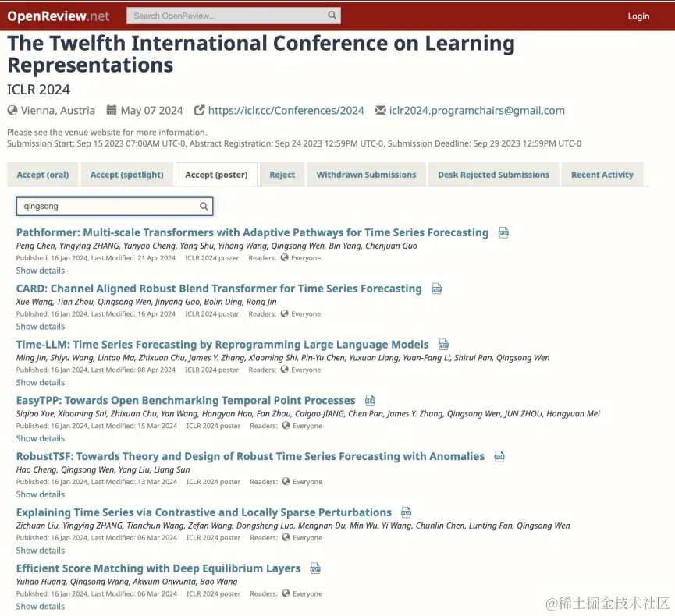
Task: Click the Readers globe icon in the Explaining Time Series row
Action: pyautogui.click(x=286, y=537)
